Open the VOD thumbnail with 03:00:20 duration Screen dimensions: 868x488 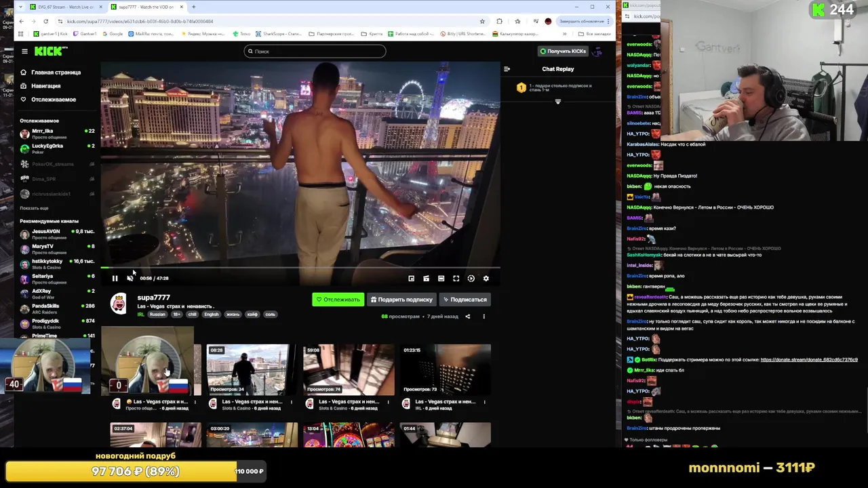point(252,435)
